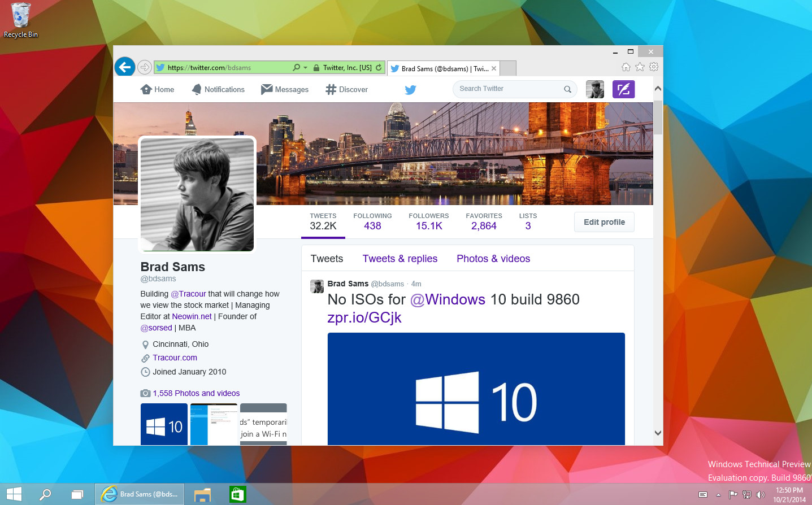Click the small avatar beside the tweet
This screenshot has width=812, height=505.
[317, 286]
